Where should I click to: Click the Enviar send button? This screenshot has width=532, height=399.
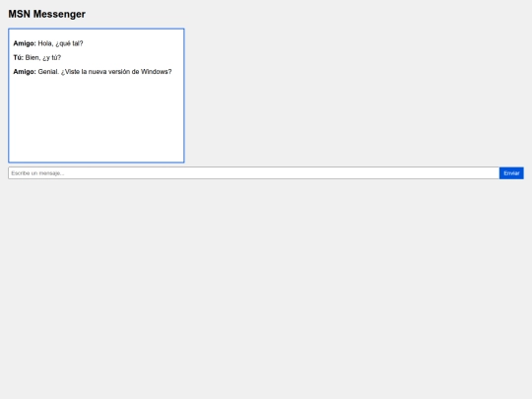[511, 173]
